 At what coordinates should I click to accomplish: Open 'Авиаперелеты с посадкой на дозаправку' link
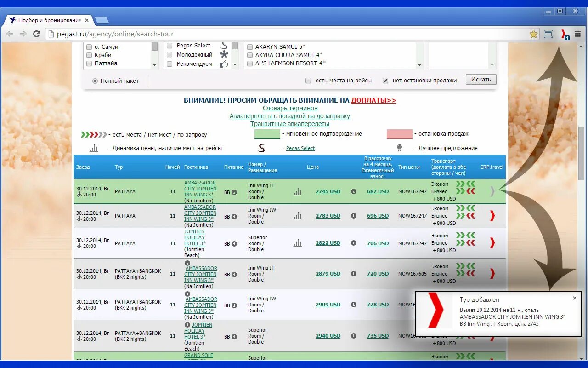click(x=290, y=116)
